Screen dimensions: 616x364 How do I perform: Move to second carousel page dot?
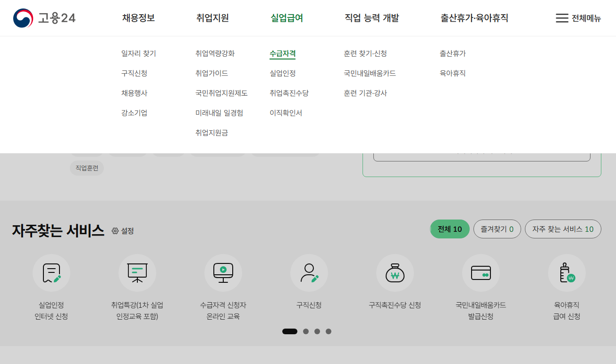pos(305,331)
